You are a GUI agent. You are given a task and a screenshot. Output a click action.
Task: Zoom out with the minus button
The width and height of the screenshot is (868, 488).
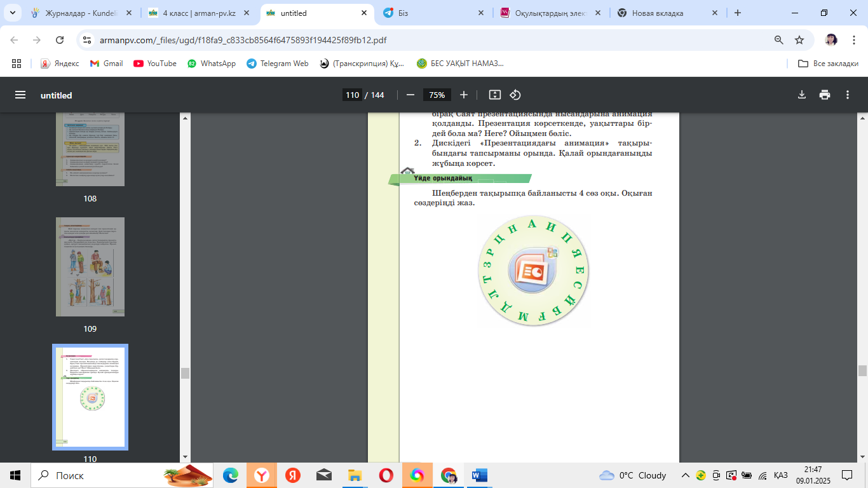[x=410, y=95]
